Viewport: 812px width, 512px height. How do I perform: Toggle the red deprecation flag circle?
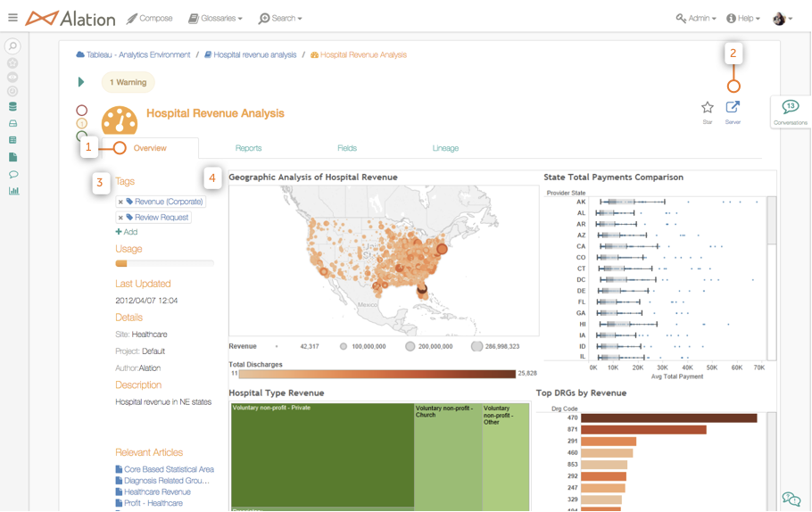(x=82, y=111)
